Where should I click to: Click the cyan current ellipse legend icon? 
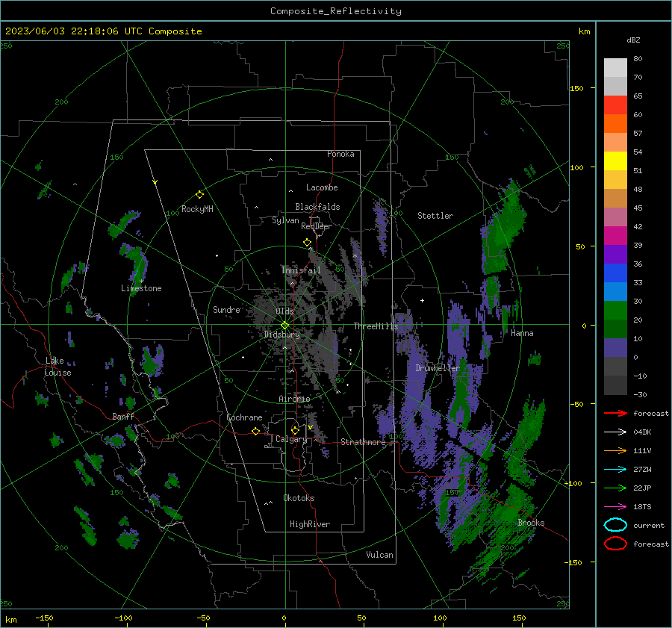point(615,525)
